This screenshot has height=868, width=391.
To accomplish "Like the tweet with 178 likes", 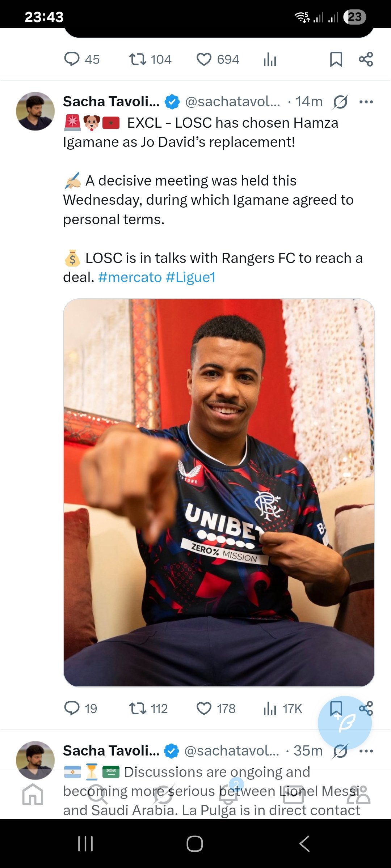I will pos(216,708).
